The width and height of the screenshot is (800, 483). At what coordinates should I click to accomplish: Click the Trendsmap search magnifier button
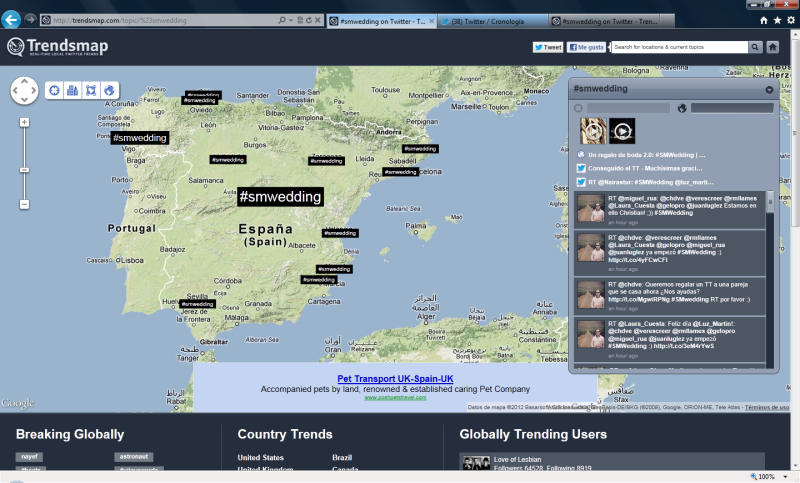(755, 47)
